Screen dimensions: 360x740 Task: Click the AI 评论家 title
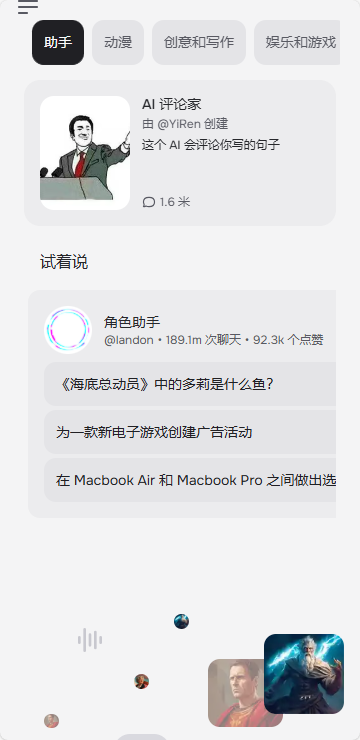point(172,104)
